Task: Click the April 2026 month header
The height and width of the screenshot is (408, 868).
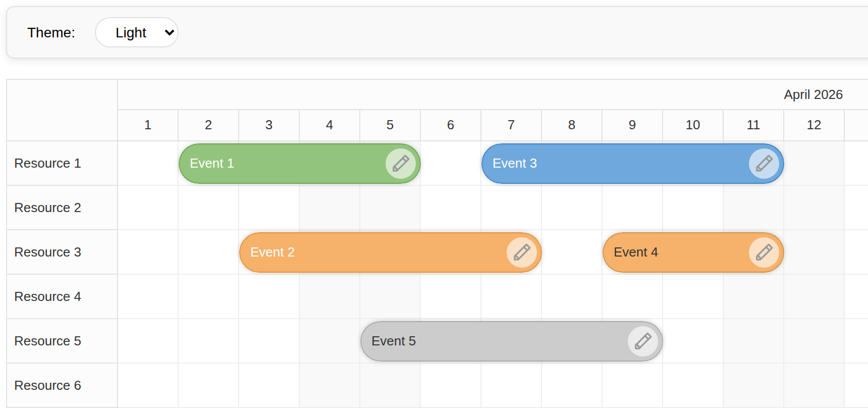Action: pos(813,94)
